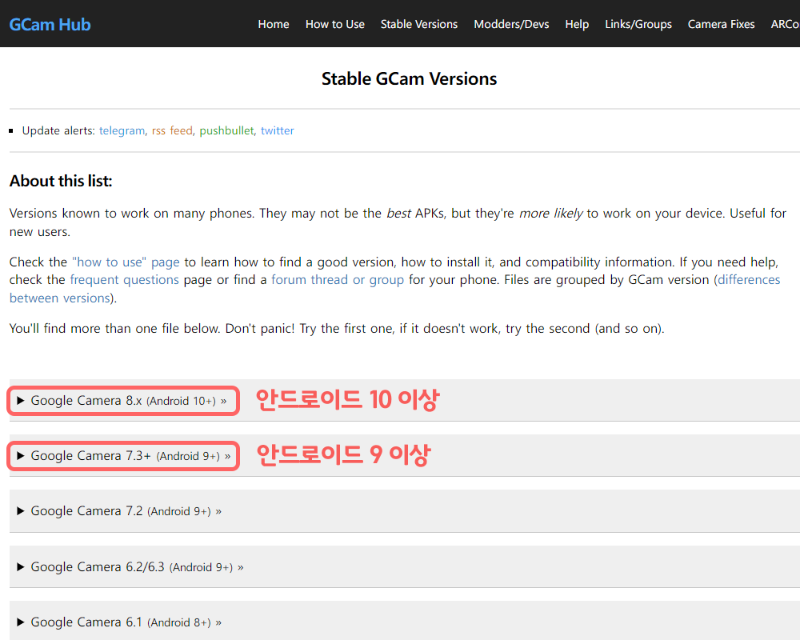Click the Stable GCam Versions heading
The height and width of the screenshot is (640, 800).
tap(409, 79)
